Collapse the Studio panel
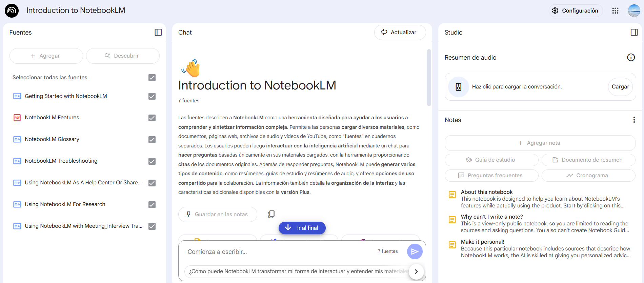Viewport: 644px width, 283px height. 634,32
